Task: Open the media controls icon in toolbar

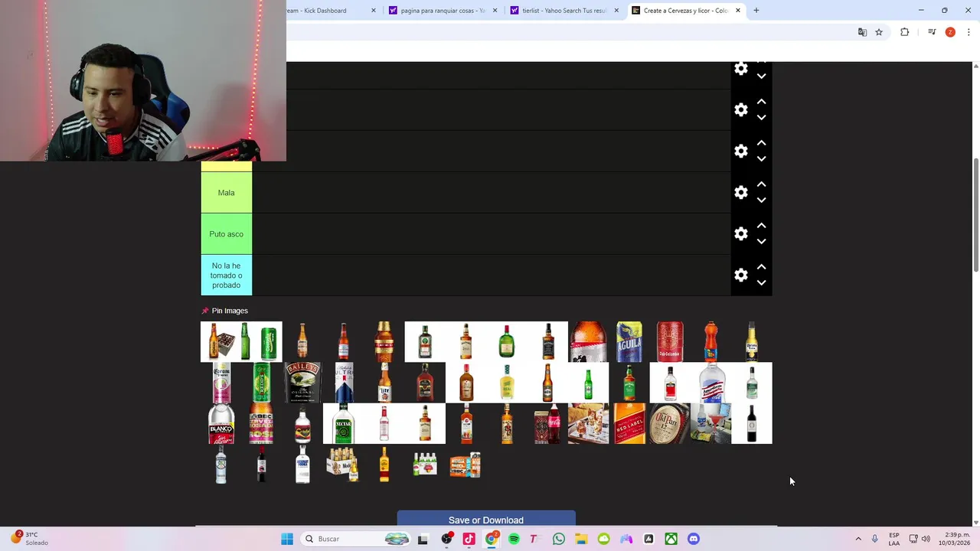Action: 932,32
